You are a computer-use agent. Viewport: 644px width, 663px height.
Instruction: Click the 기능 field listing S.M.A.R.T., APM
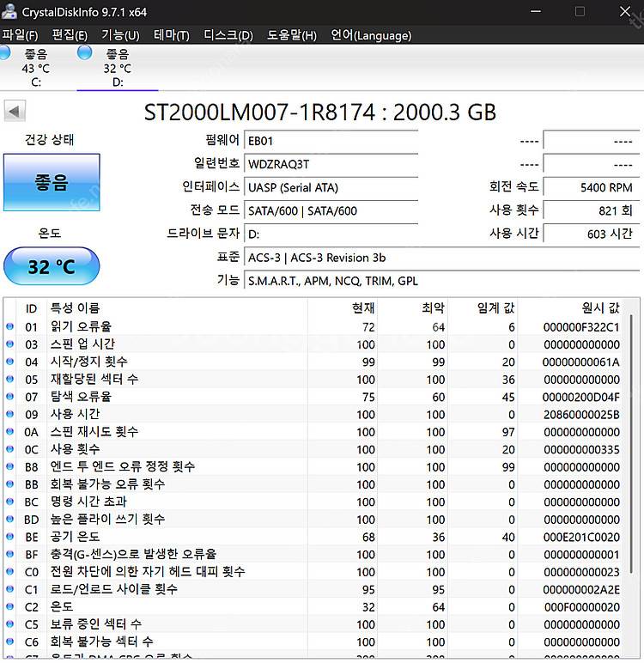[x=442, y=280]
